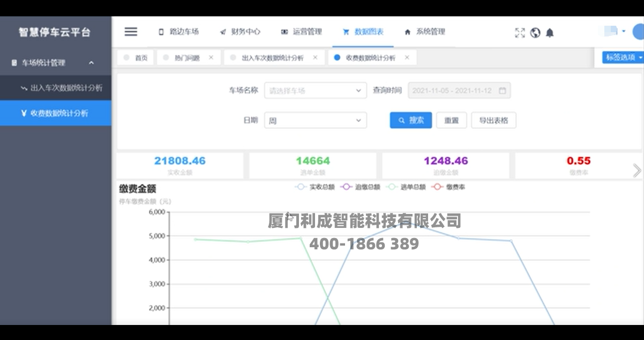This screenshot has width=644, height=340.
Task: Click the 14664 逃单金额 value
Action: point(313,161)
